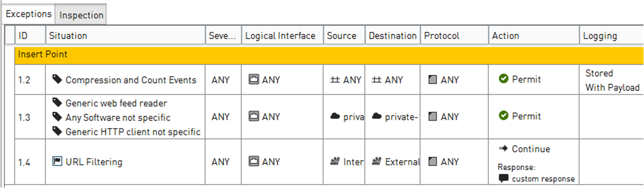The width and height of the screenshot is (644, 188).
Task: Click the private cloud Source icon in rule 1.3
Action: coord(335,116)
